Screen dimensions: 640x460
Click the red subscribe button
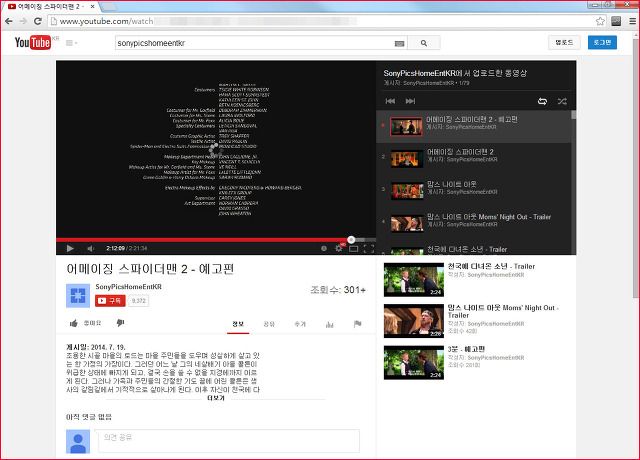coord(110,301)
